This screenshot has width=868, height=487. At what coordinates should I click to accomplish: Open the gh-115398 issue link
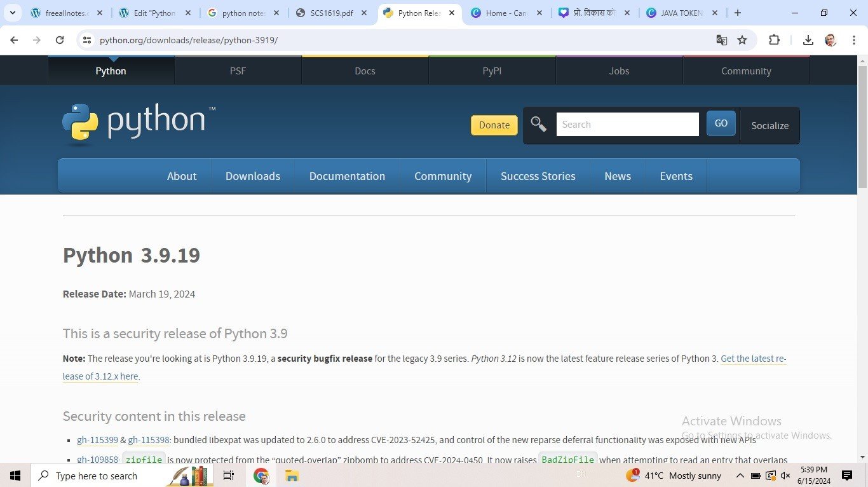pos(149,440)
